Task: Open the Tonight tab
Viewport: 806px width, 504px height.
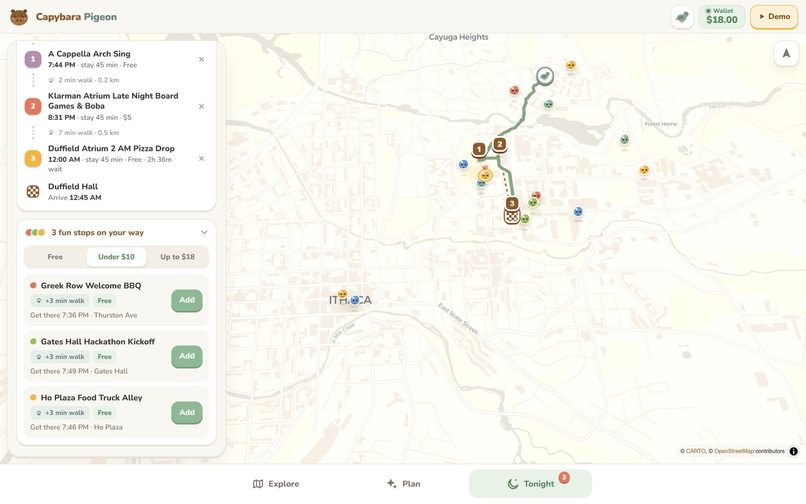Action: coord(530,484)
